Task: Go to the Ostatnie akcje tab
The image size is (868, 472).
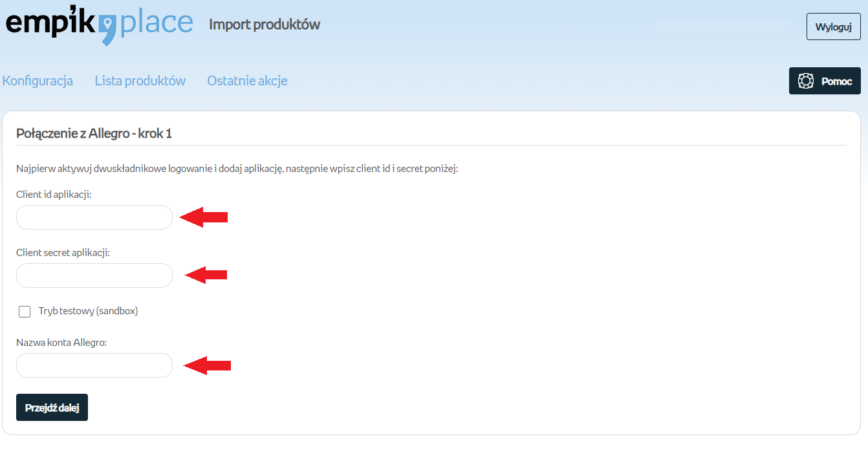Action: (x=247, y=81)
